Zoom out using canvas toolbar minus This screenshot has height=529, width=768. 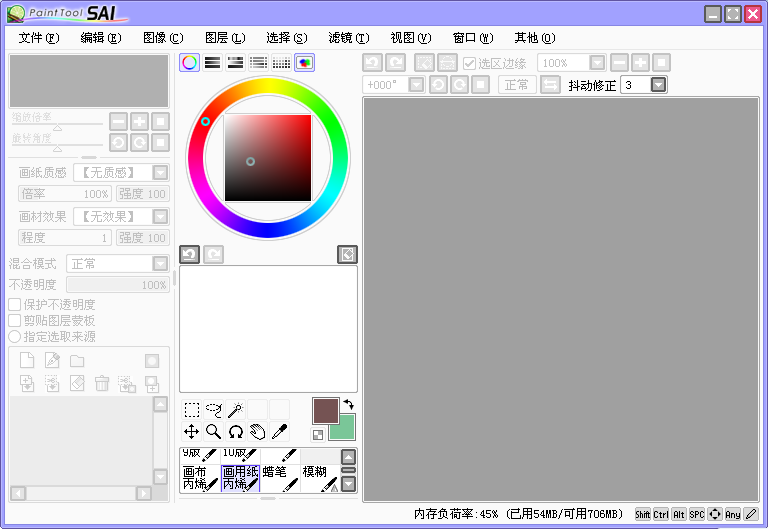tap(620, 63)
